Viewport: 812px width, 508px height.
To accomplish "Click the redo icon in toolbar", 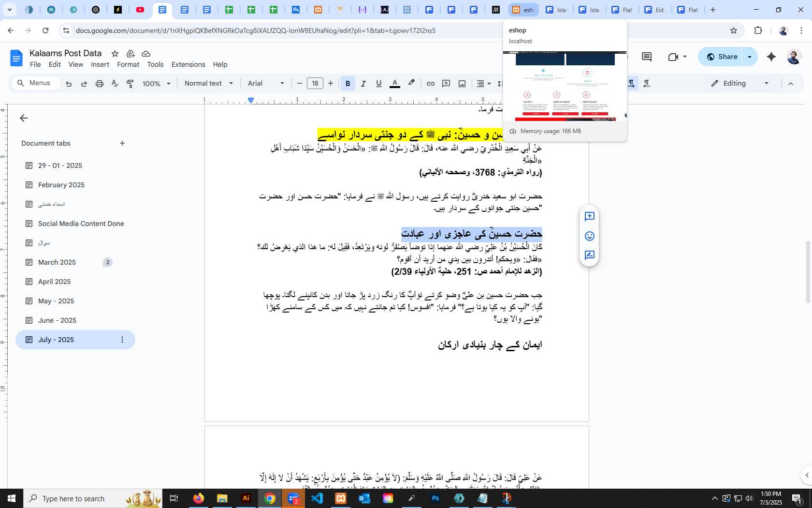I will 84,84.
